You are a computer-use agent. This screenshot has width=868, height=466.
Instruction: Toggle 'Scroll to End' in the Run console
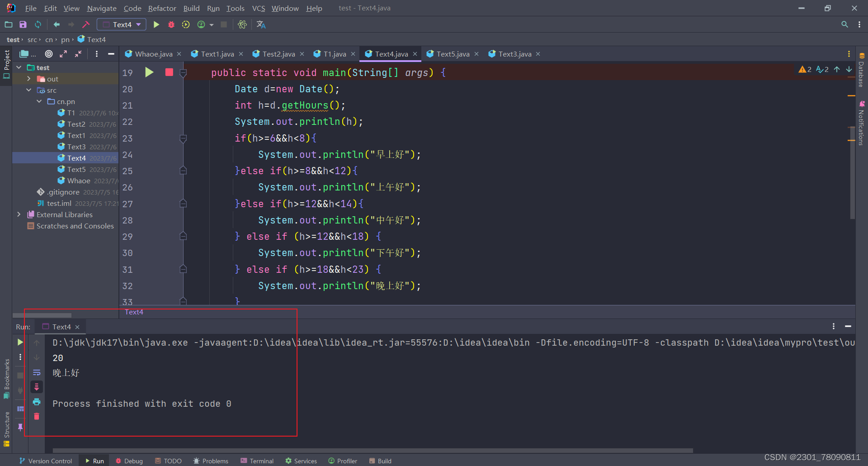tap(37, 387)
